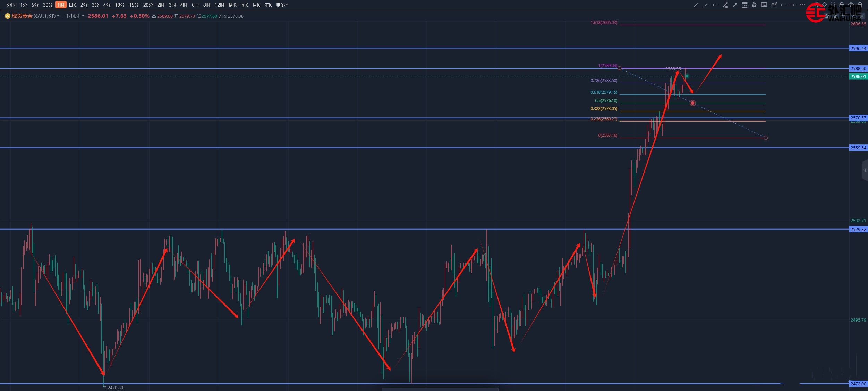Select the horizontal segment with center marker tool

click(x=793, y=5)
